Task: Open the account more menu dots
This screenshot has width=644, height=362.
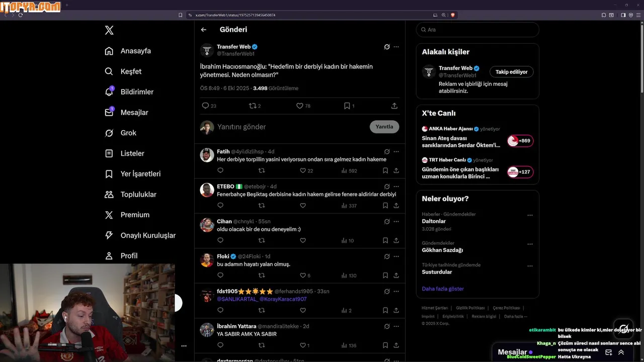Action: (184, 346)
